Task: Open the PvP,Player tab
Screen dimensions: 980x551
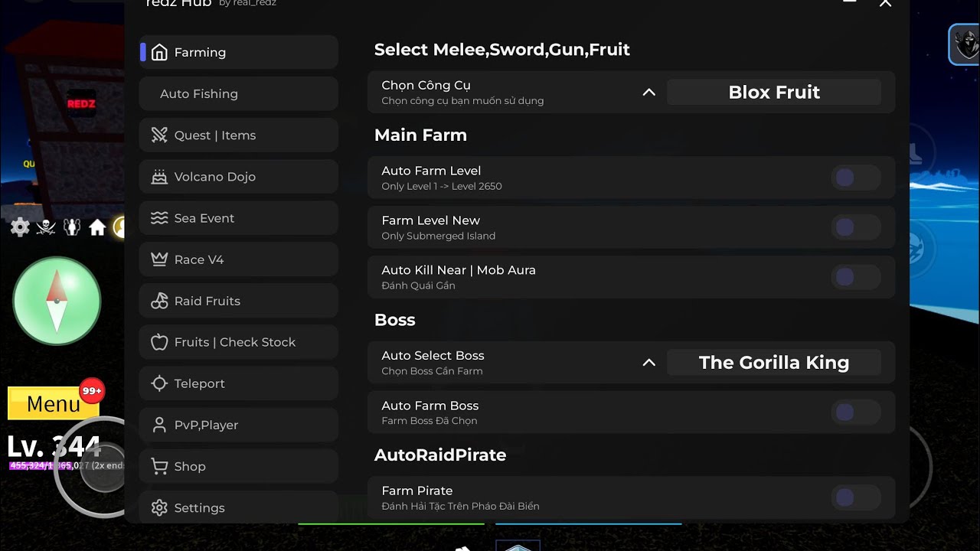Action: pyautogui.click(x=239, y=424)
